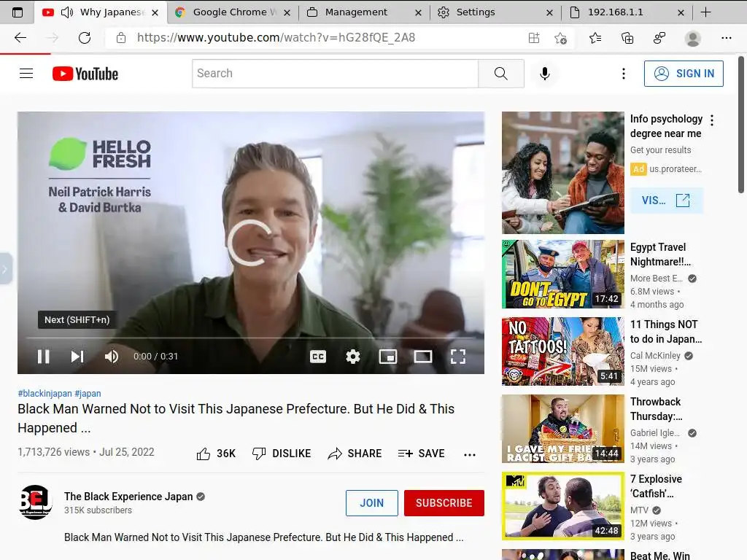Open the SHARE dialog
Screen dimensions: 747x560
pos(355,454)
